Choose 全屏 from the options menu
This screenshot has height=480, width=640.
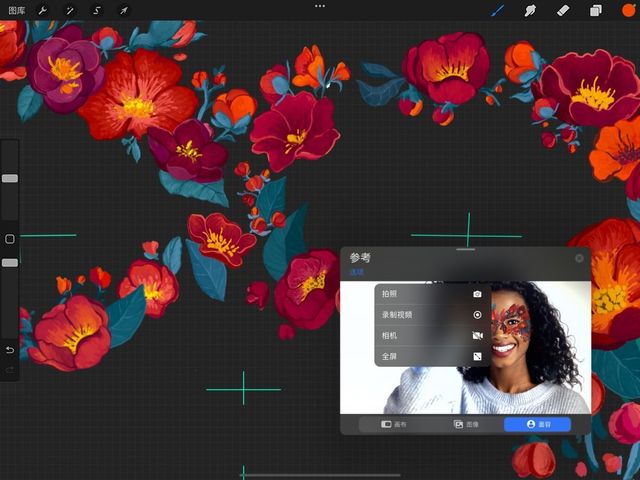[433, 356]
